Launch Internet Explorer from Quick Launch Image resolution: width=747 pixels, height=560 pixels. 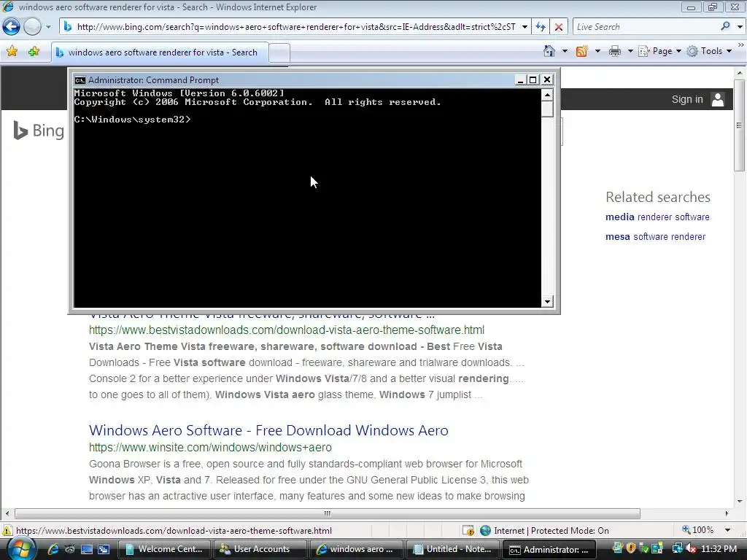[53, 549]
